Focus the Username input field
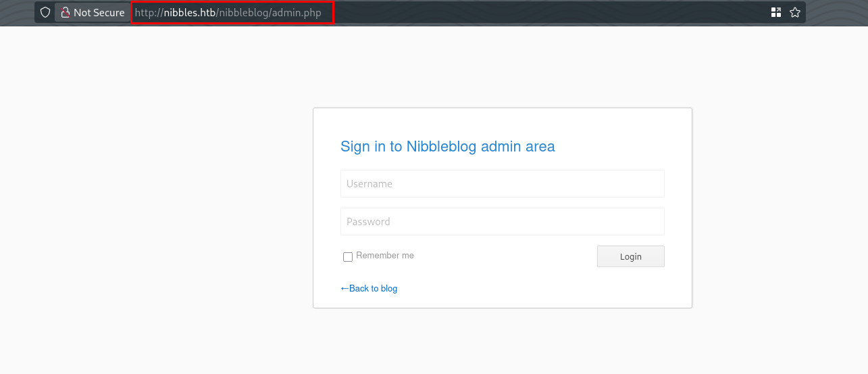This screenshot has width=868, height=374. tap(502, 183)
